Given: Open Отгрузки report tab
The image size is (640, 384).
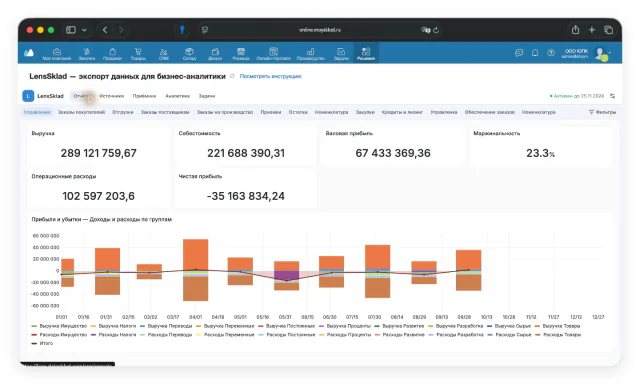Looking at the screenshot, I should (123, 112).
